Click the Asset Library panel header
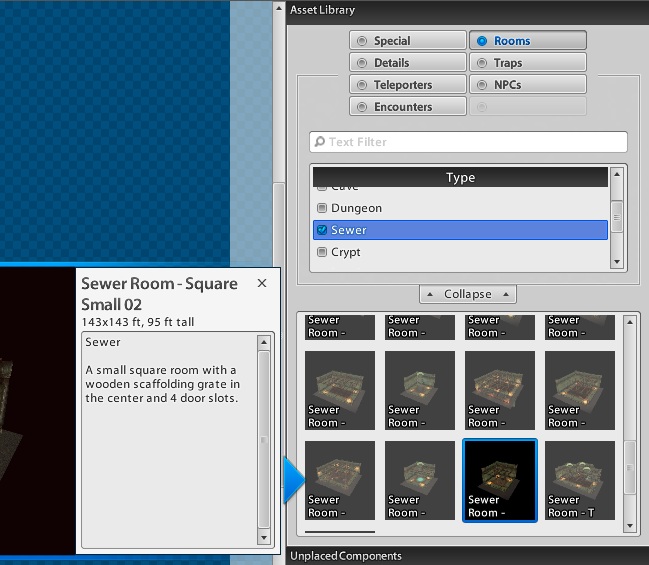 [467, 10]
